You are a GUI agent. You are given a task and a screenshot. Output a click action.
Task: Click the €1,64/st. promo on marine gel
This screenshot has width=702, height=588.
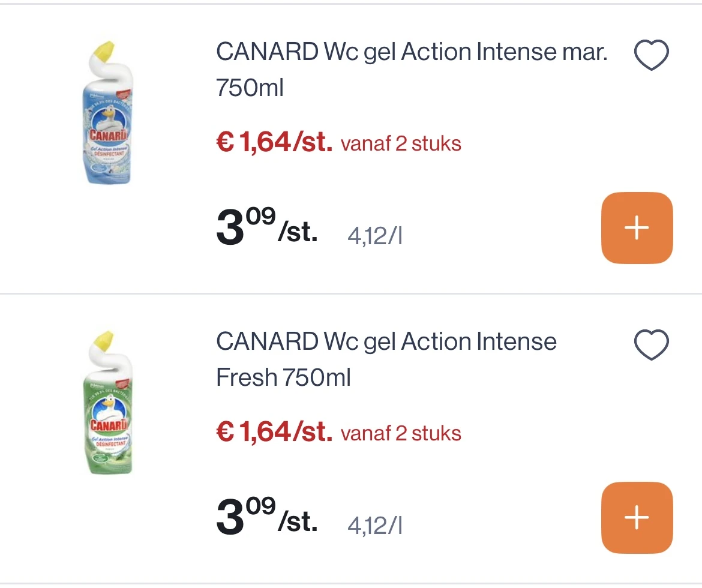[x=274, y=143]
